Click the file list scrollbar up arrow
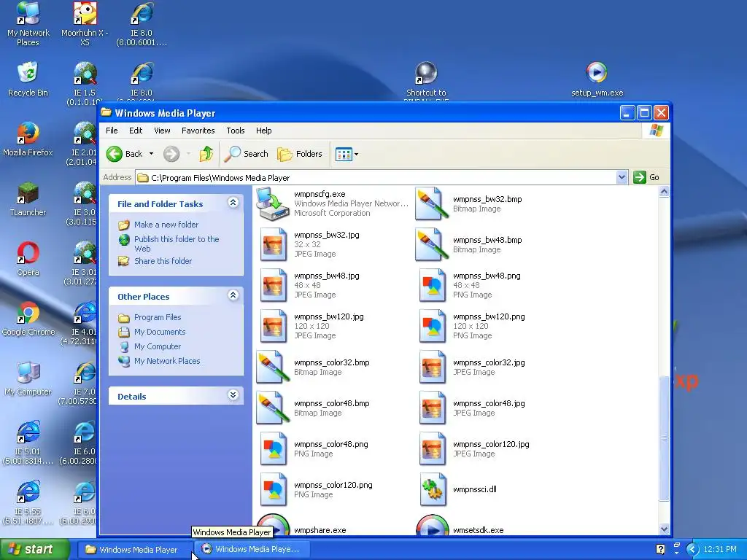 click(664, 192)
